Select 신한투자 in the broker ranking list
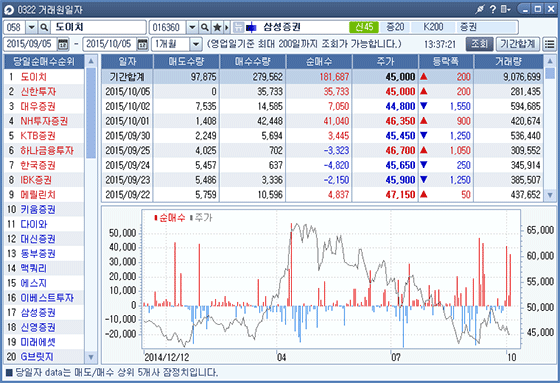 pyautogui.click(x=38, y=92)
